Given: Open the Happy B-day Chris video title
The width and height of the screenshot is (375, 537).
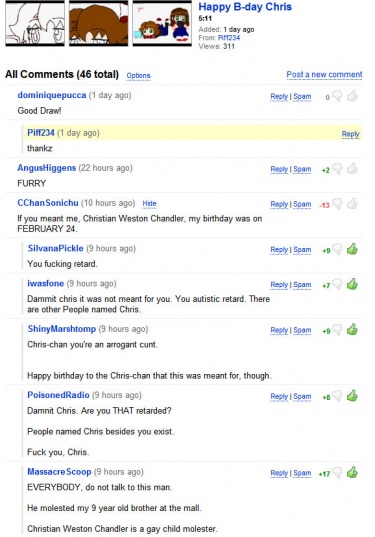Looking at the screenshot, I should (245, 7).
